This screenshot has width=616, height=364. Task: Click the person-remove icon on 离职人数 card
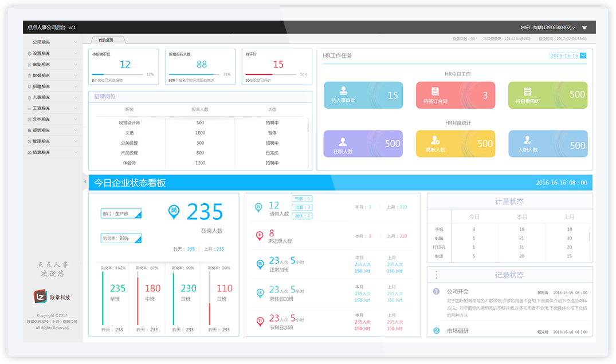pos(435,140)
